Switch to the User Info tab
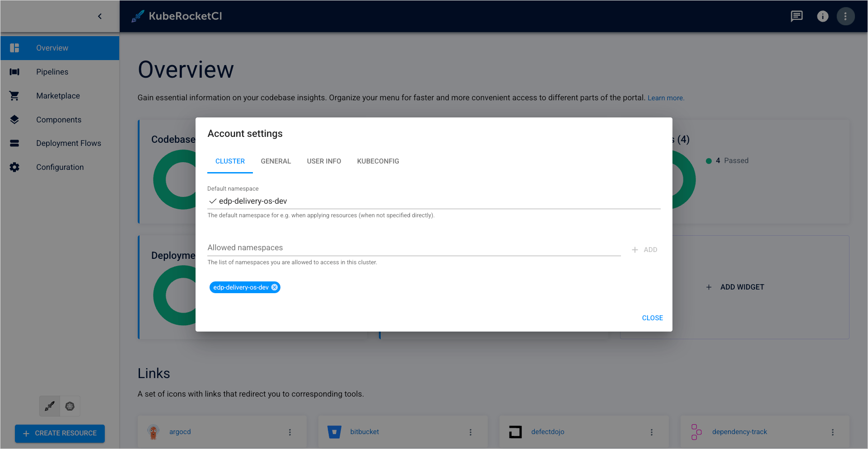 324,161
